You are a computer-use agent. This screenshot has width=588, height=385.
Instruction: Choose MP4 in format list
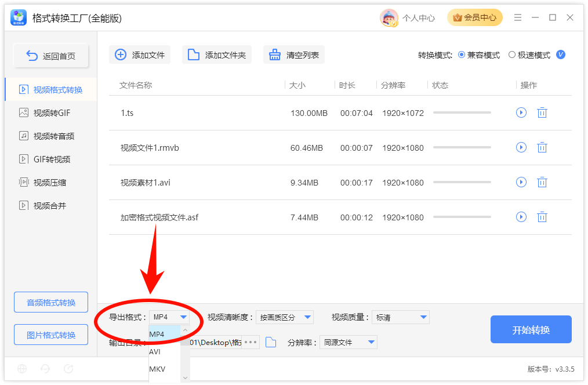[x=164, y=334]
